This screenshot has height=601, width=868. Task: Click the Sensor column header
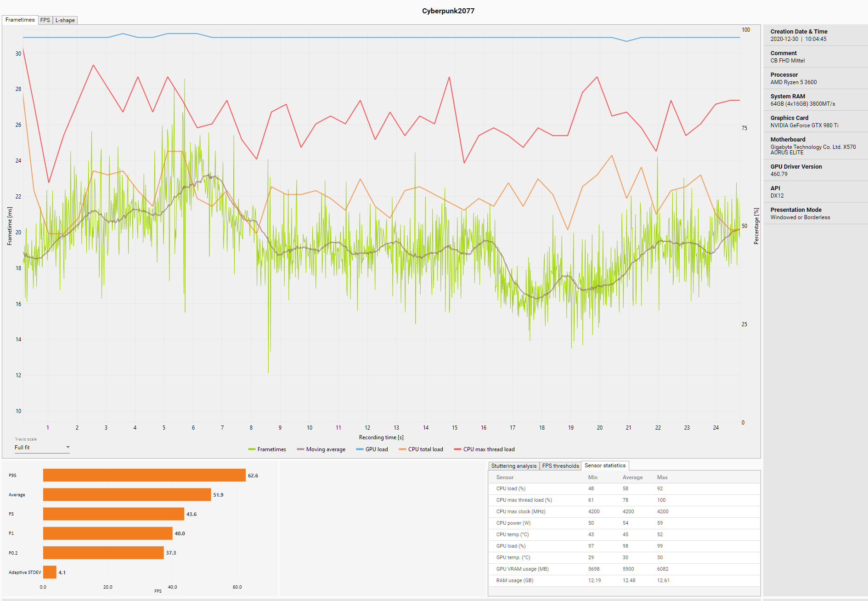(505, 477)
